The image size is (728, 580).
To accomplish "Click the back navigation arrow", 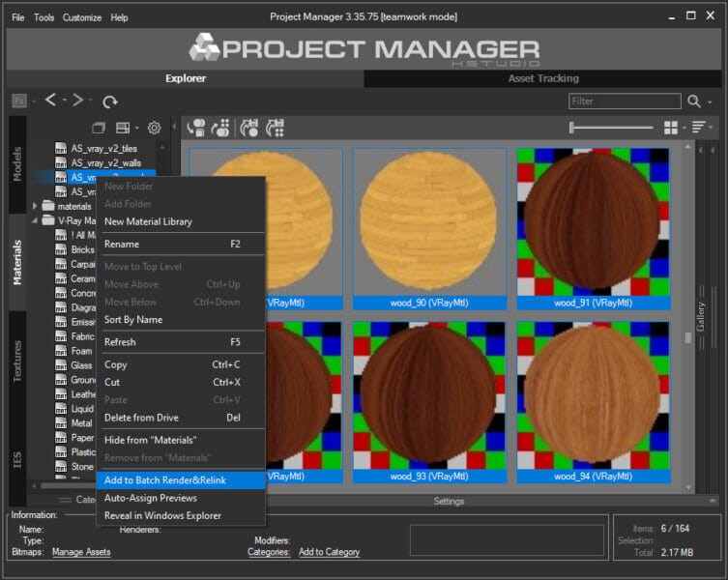I will point(50,100).
